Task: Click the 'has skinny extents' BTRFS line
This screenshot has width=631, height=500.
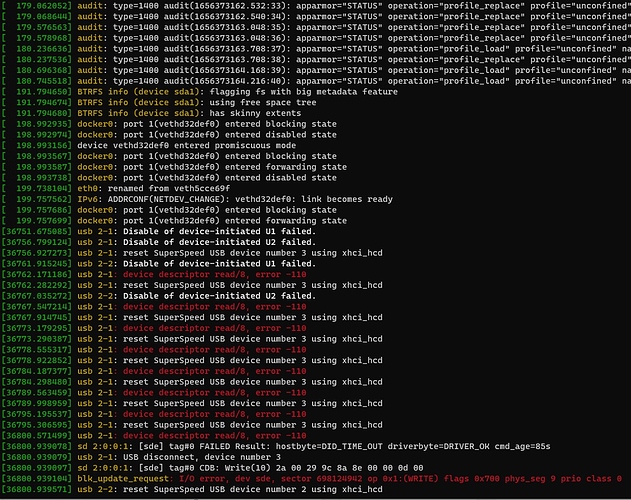Action: [x=151, y=113]
